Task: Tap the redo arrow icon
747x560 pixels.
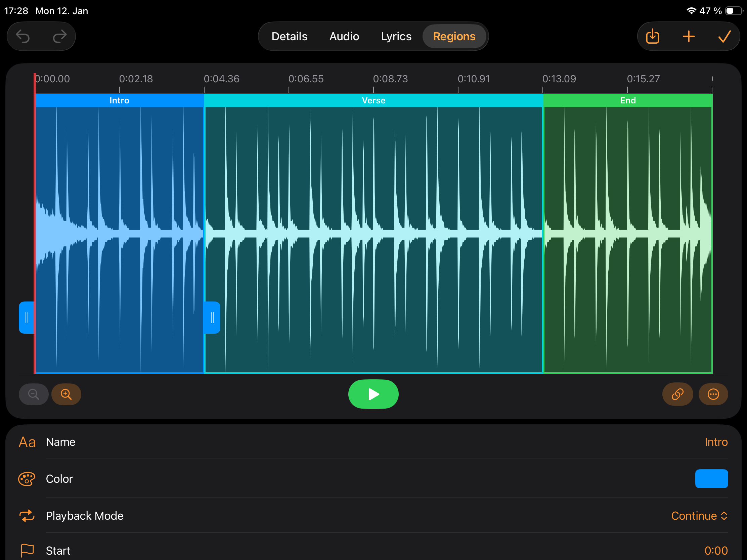Action: click(x=60, y=37)
